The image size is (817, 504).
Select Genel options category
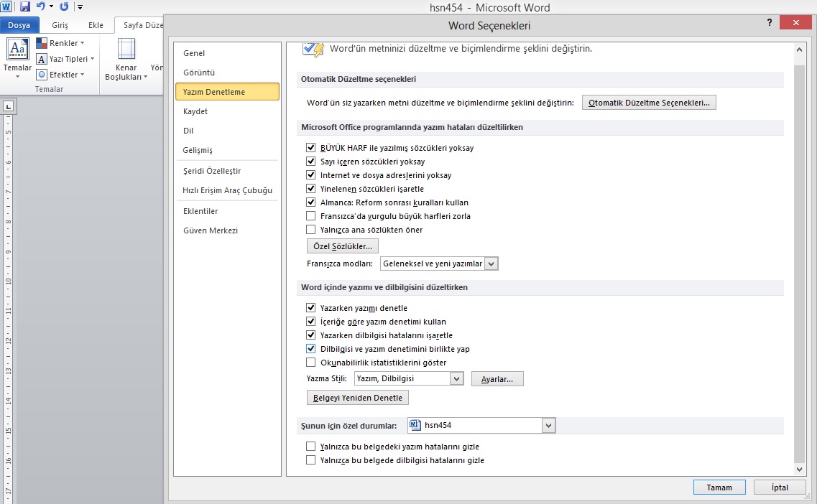click(x=227, y=53)
